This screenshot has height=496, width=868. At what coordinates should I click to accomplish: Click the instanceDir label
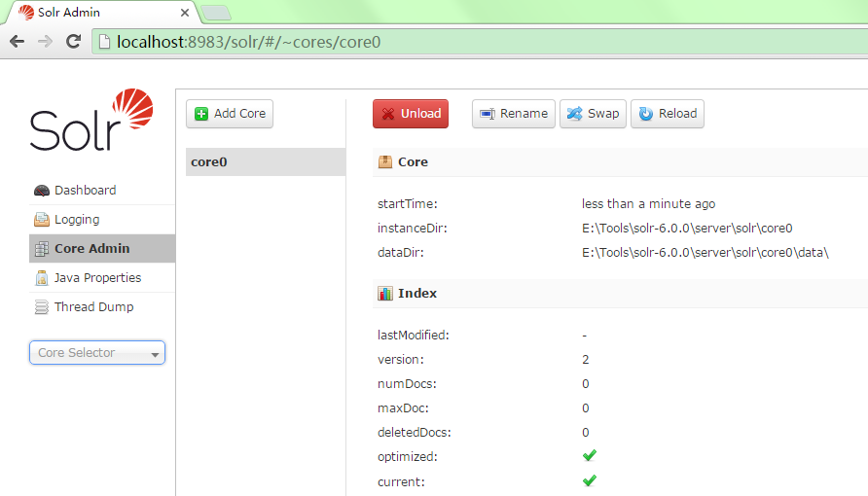(413, 229)
